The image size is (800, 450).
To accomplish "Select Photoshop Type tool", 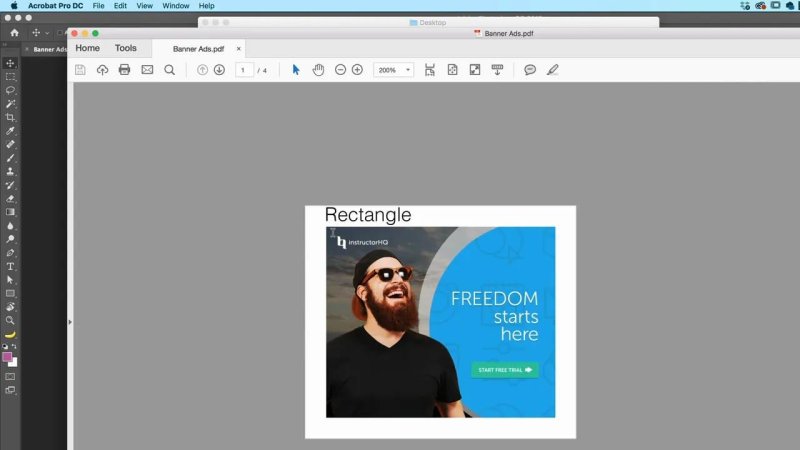I will pyautogui.click(x=10, y=266).
